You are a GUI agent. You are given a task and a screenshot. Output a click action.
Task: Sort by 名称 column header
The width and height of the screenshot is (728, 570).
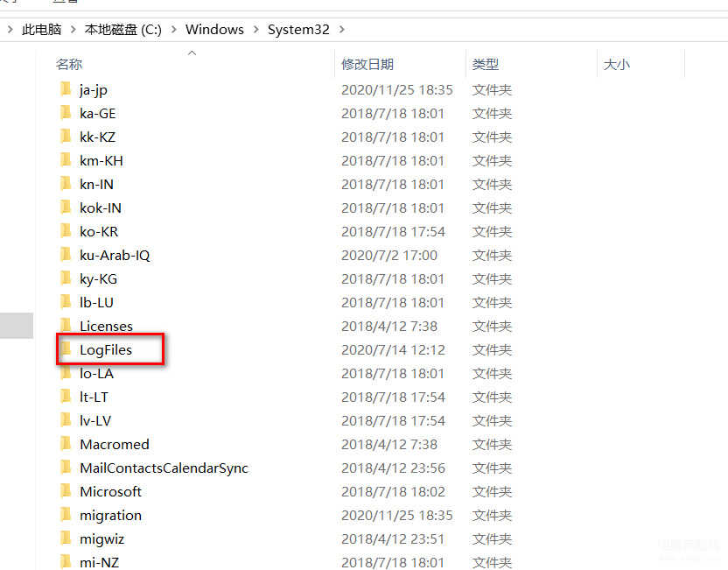[x=69, y=64]
